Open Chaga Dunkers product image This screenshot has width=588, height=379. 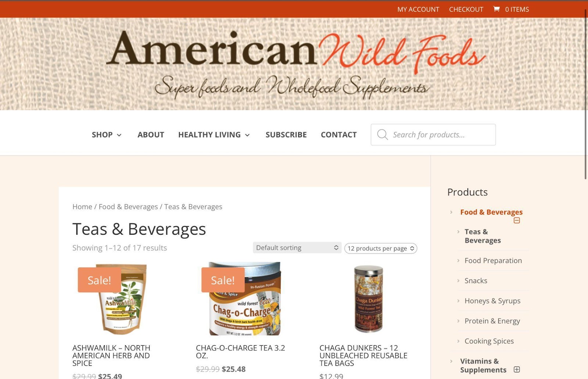(368, 299)
